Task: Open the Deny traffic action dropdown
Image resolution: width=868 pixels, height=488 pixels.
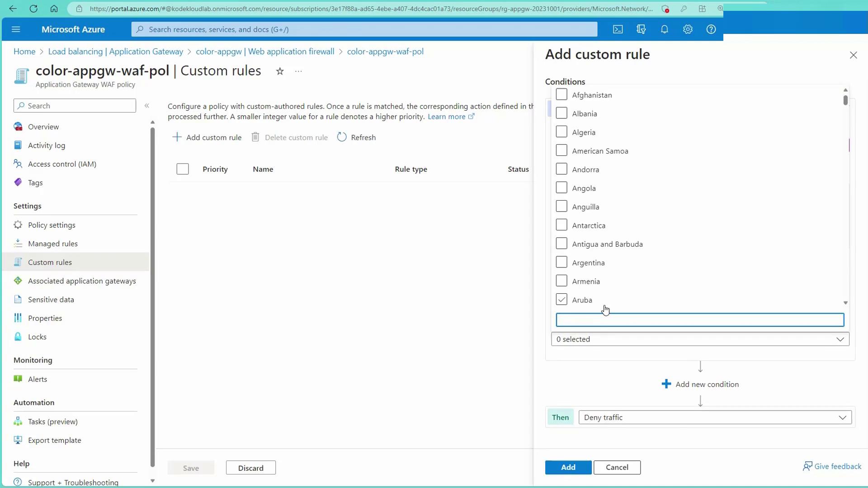Action: click(x=714, y=418)
